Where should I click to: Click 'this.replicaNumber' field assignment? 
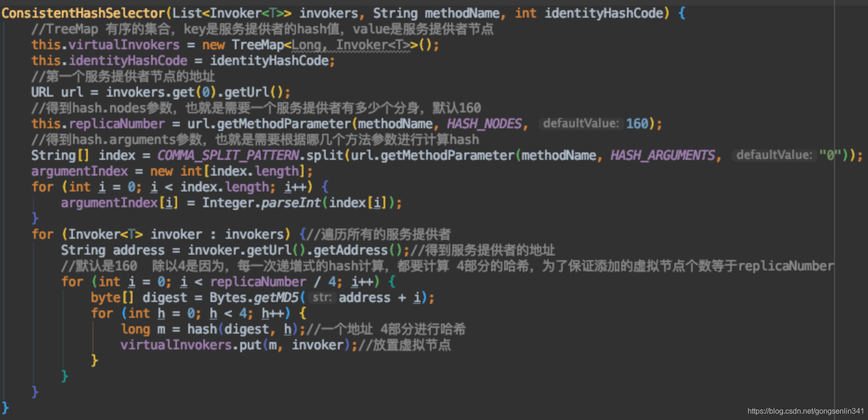[98, 124]
